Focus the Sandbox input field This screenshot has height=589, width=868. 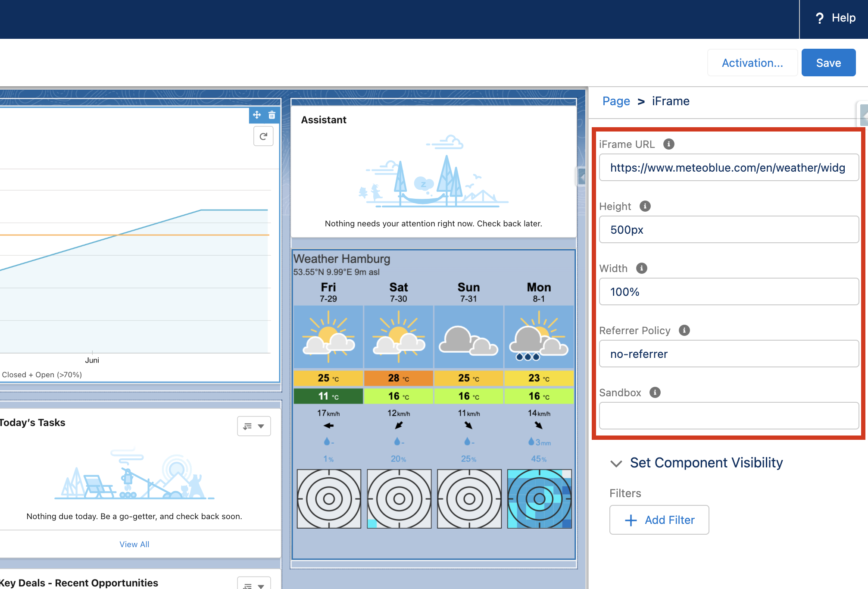(729, 416)
